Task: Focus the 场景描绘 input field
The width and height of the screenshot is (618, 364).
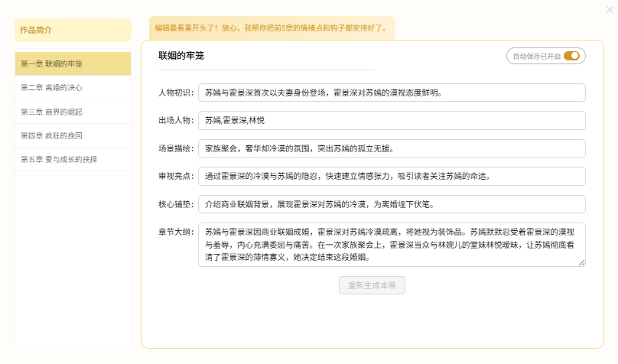Action: coord(392,148)
